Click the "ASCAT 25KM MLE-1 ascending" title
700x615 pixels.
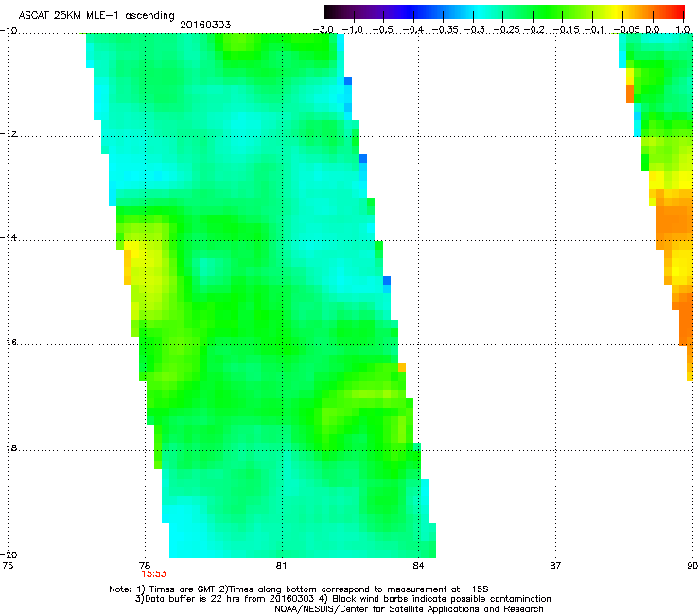point(96,16)
